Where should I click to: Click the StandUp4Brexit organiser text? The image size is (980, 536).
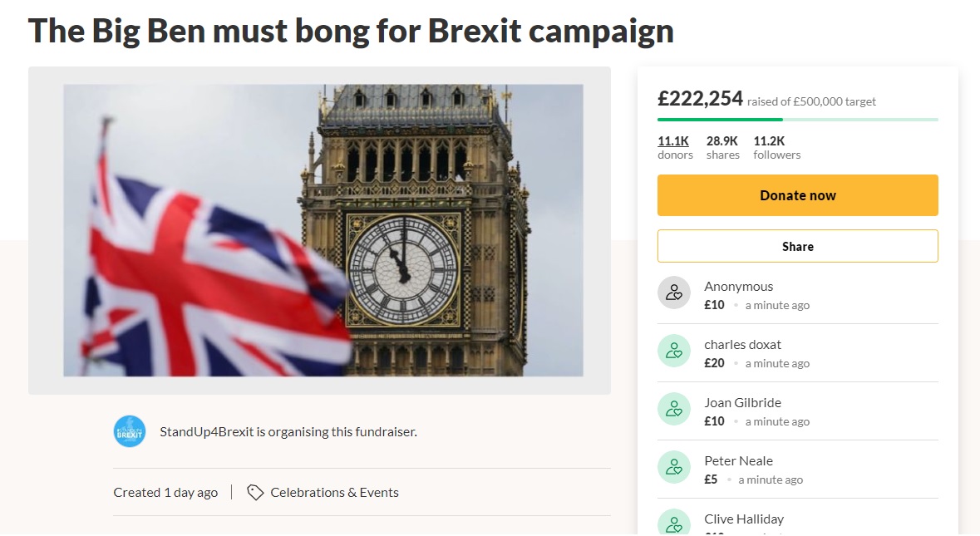point(288,432)
